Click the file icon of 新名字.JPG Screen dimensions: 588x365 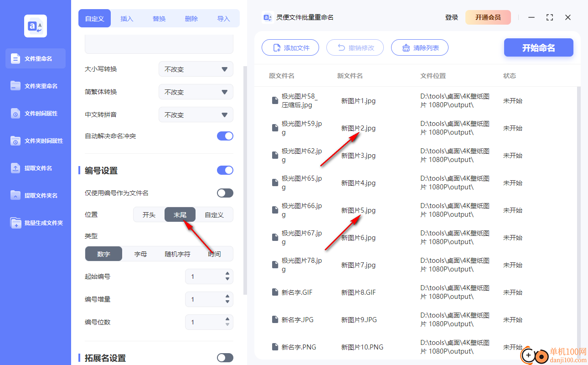pos(275,319)
